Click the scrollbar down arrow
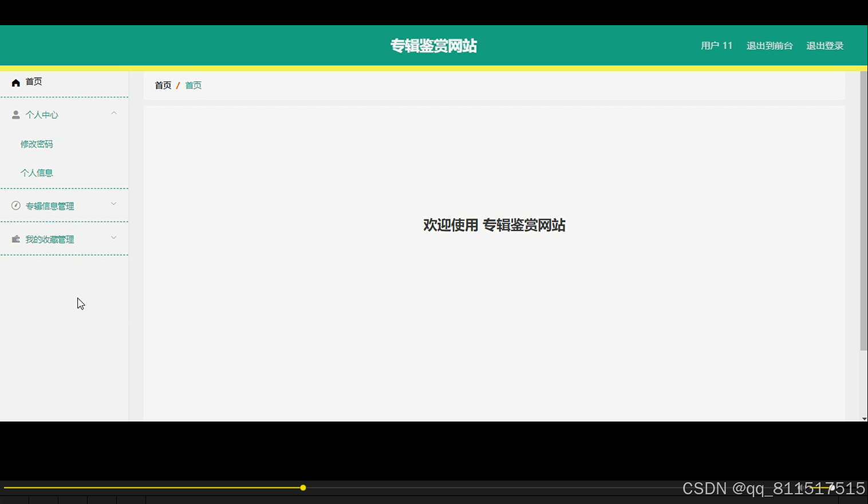The height and width of the screenshot is (504, 868). pyautogui.click(x=864, y=419)
